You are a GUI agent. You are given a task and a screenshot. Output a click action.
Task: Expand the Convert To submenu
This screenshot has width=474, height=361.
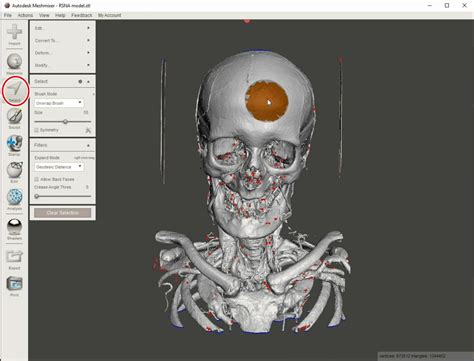tap(62, 40)
